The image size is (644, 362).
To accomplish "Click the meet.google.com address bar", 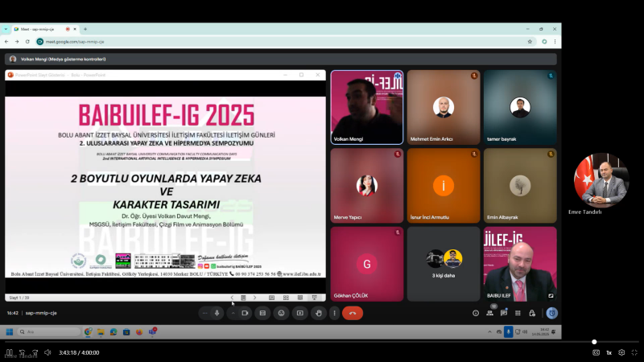I will pos(285,42).
